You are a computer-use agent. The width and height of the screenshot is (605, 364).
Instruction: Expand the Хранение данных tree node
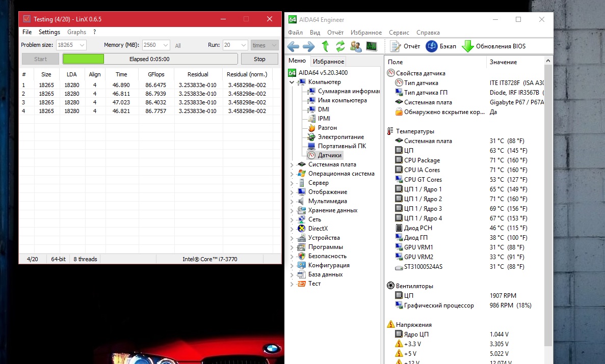point(292,211)
